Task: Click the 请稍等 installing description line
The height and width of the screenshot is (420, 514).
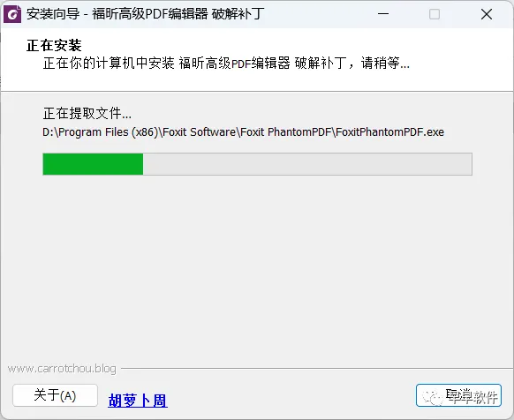Action: click(226, 63)
